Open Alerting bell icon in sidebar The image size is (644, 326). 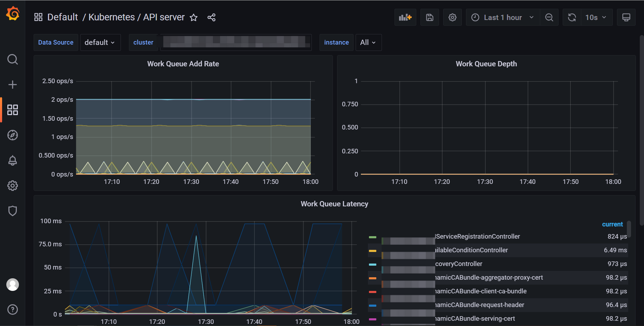(x=13, y=160)
